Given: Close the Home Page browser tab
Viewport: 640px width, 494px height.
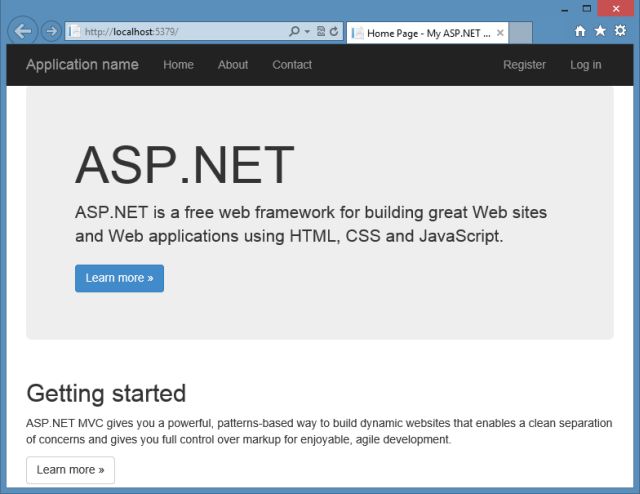Looking at the screenshot, I should click(x=500, y=33).
